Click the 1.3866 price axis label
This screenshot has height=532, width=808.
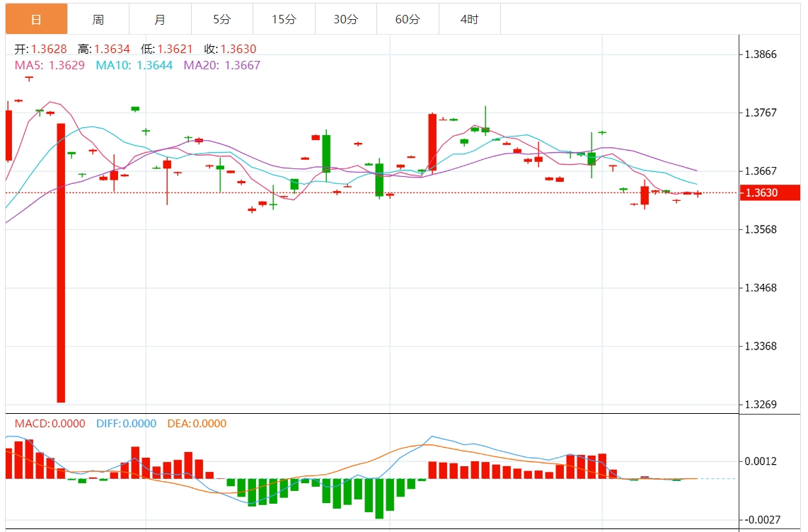click(761, 54)
